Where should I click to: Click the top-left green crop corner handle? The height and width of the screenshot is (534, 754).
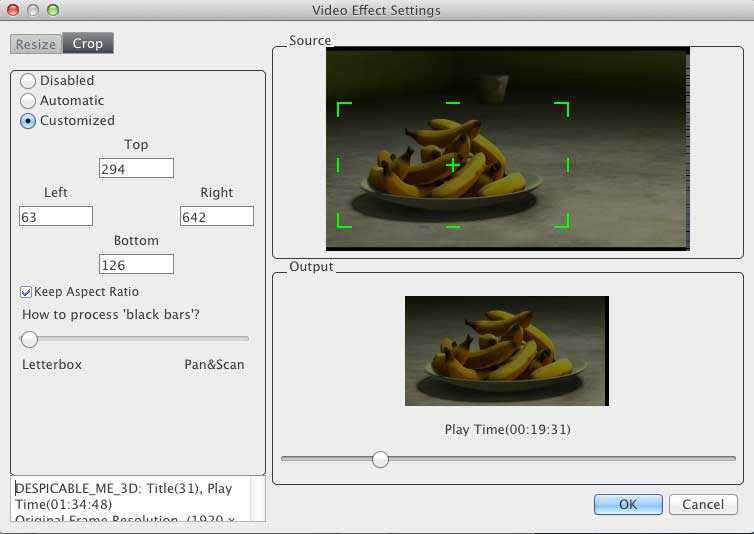coord(344,109)
